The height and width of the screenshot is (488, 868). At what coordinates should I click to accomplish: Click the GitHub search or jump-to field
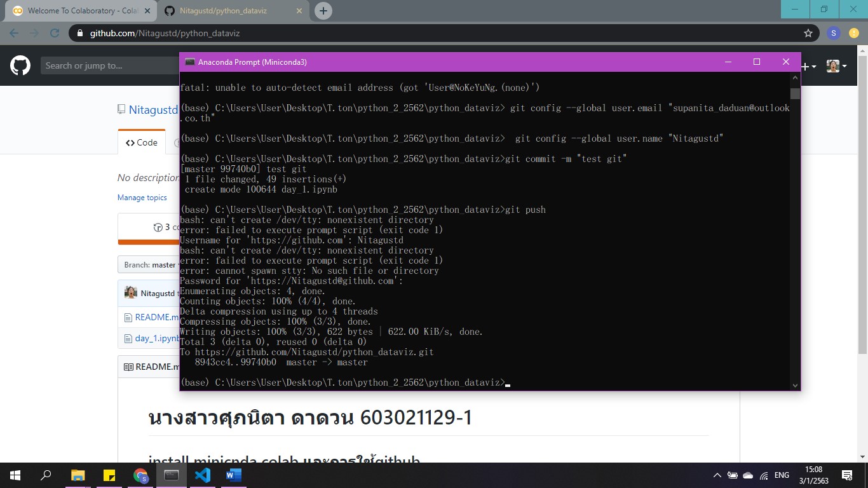tap(109, 65)
